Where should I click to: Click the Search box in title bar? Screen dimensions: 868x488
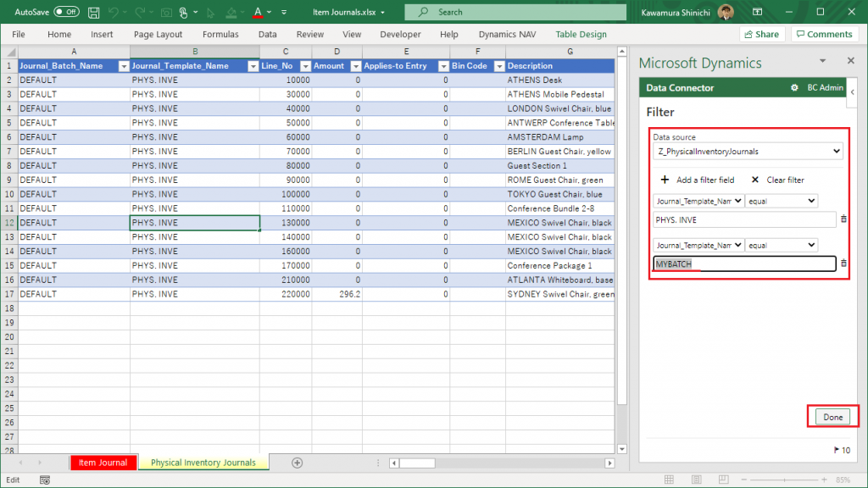(x=515, y=12)
